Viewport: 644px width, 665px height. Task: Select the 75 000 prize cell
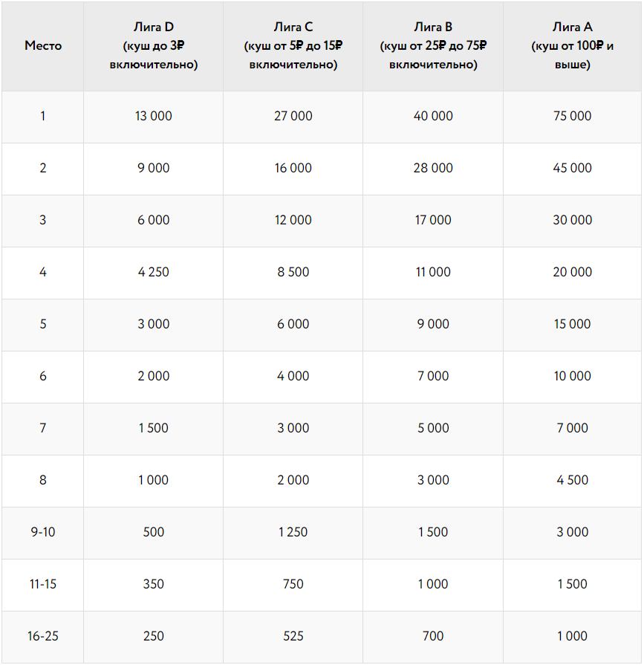click(573, 116)
